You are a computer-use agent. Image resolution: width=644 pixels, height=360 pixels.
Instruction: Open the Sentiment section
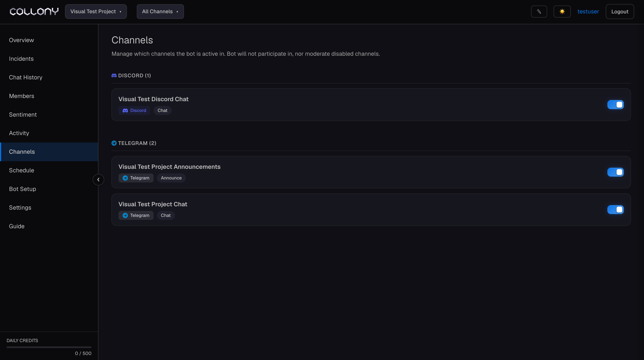click(x=49, y=115)
